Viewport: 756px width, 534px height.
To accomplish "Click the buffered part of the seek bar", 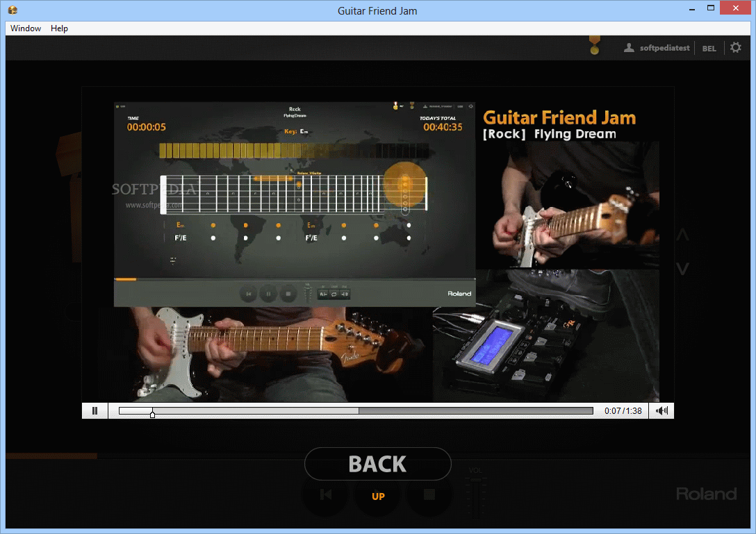I will click(x=256, y=410).
